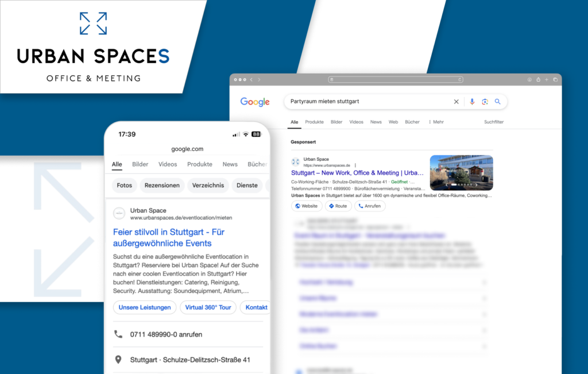Viewport: 588px width, 374px height.
Task: Open the 'Feier stilvoll in Stuttgart' headline link
Action: coord(169,238)
